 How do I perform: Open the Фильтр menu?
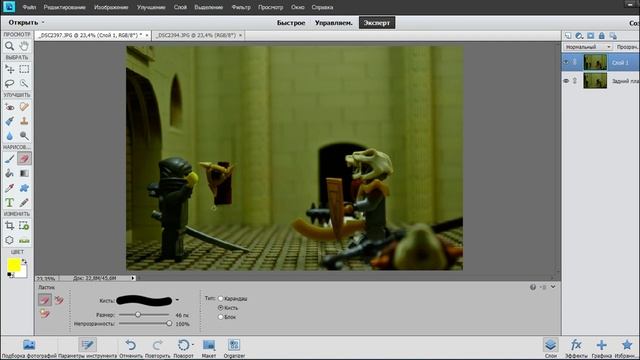(241, 7)
